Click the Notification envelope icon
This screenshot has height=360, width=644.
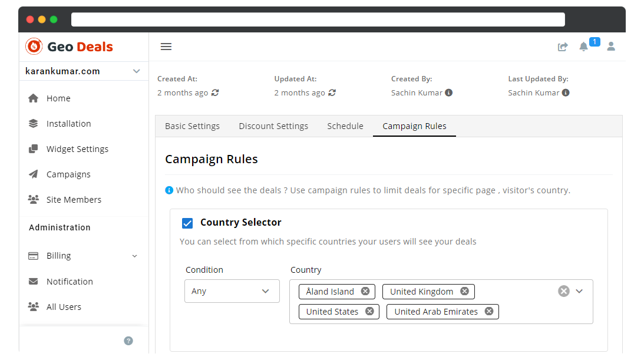[x=33, y=281]
